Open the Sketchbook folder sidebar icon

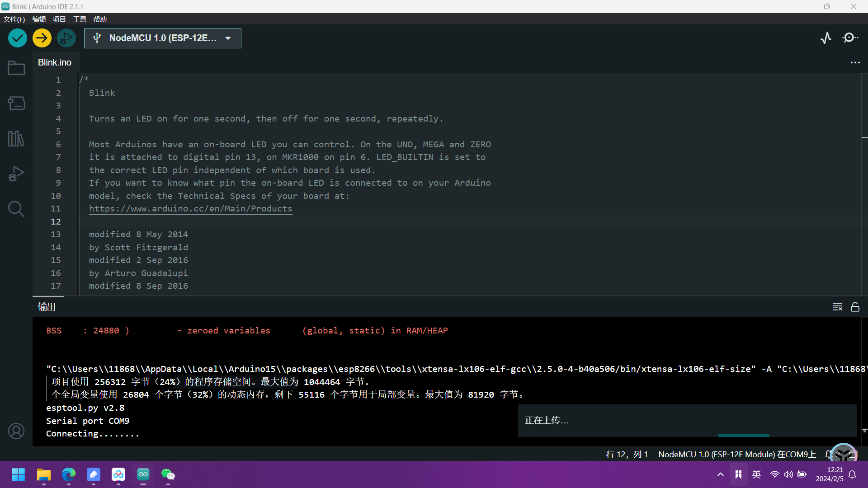pyautogui.click(x=16, y=68)
